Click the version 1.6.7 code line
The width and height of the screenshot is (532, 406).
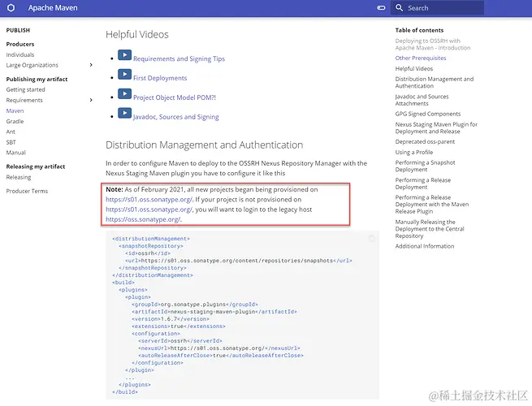(x=171, y=319)
